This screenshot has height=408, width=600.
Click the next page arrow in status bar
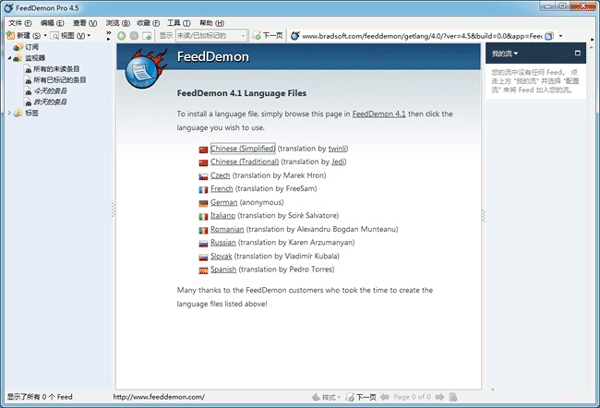pos(440,397)
